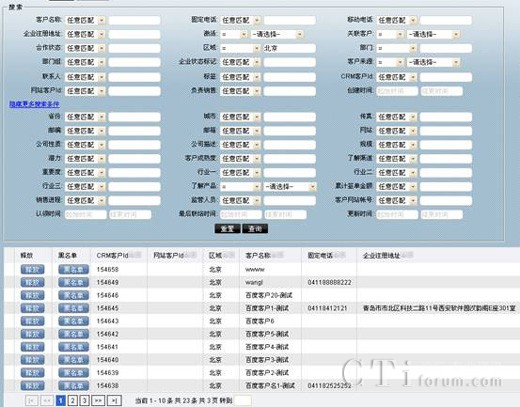The height and width of the screenshot is (407, 520).
Task: Jump to the last results page arrow
Action: coord(114,400)
